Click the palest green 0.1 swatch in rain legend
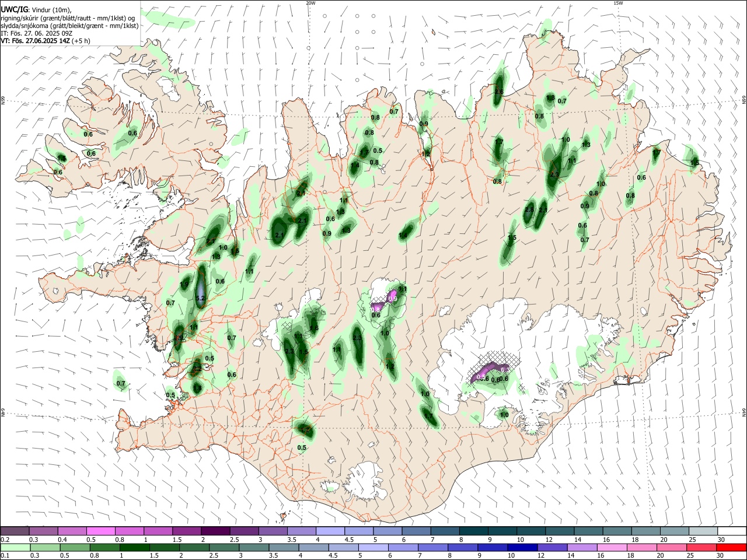This screenshot has height=560, width=747. pos(15,548)
